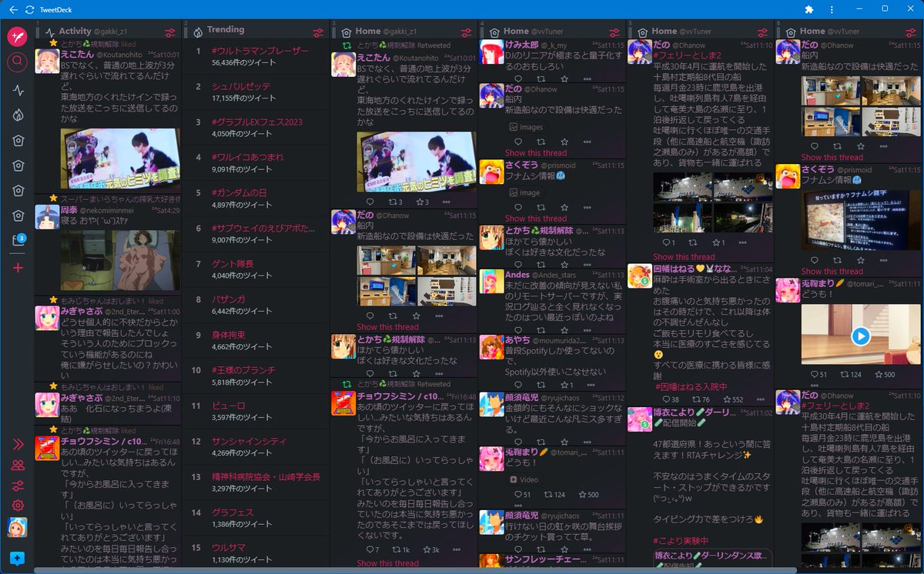Open the search icon in the sidebar
This screenshot has height=574, width=924.
tap(18, 62)
